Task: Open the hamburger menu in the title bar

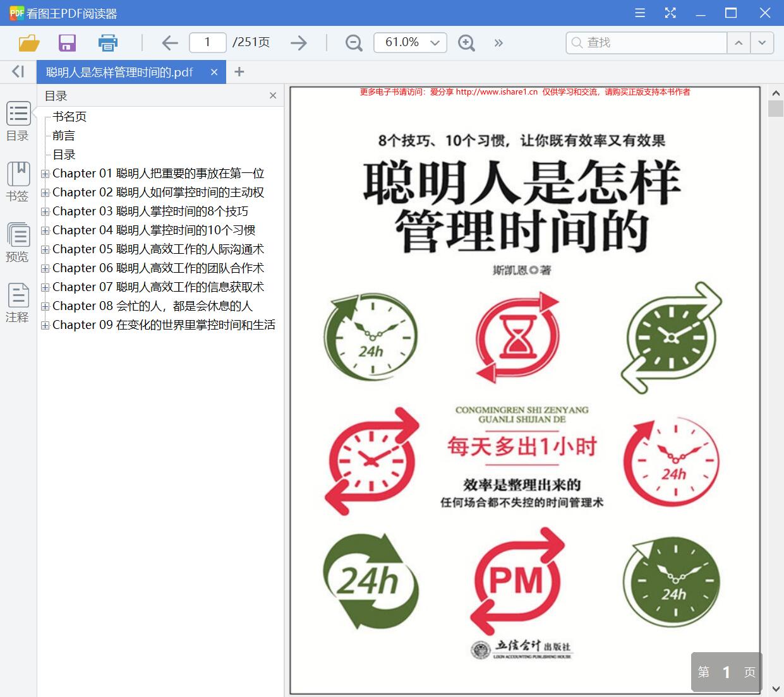Action: [x=640, y=13]
